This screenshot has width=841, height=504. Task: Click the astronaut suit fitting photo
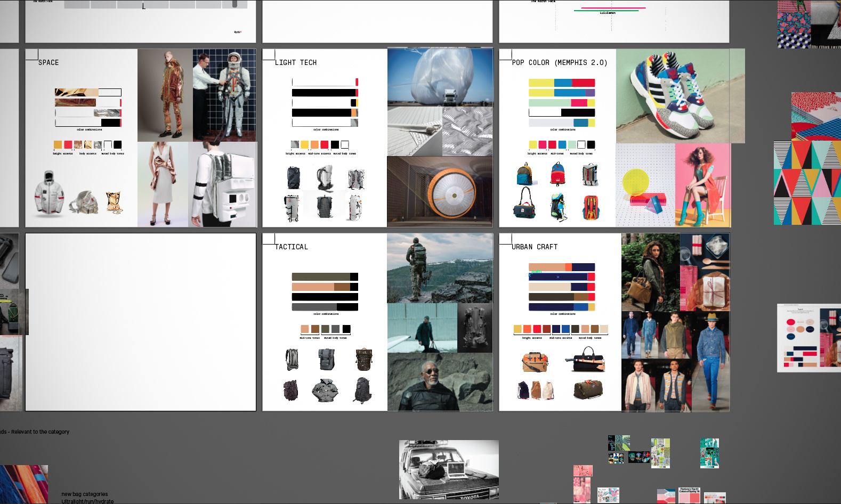click(x=224, y=95)
